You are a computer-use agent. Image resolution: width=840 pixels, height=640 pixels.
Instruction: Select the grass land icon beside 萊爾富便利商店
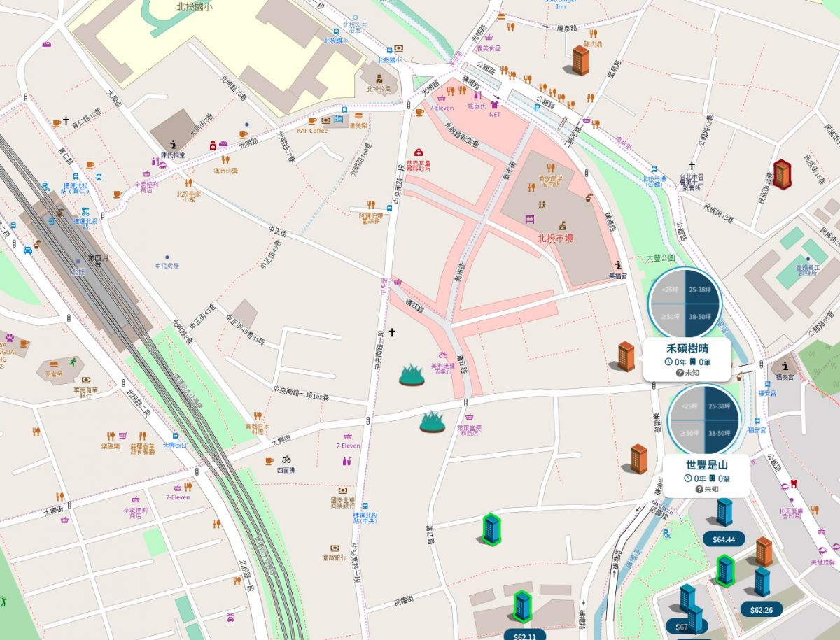click(433, 422)
